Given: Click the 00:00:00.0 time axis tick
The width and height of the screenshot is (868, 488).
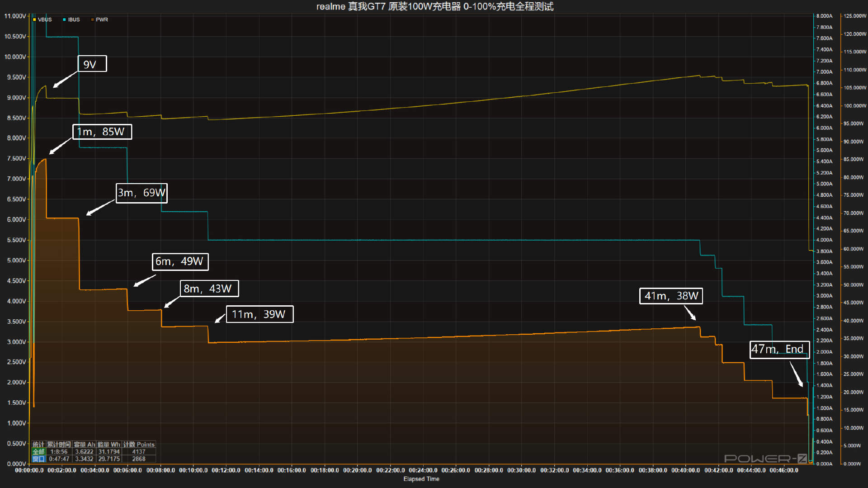Looking at the screenshot, I should coord(29,470).
